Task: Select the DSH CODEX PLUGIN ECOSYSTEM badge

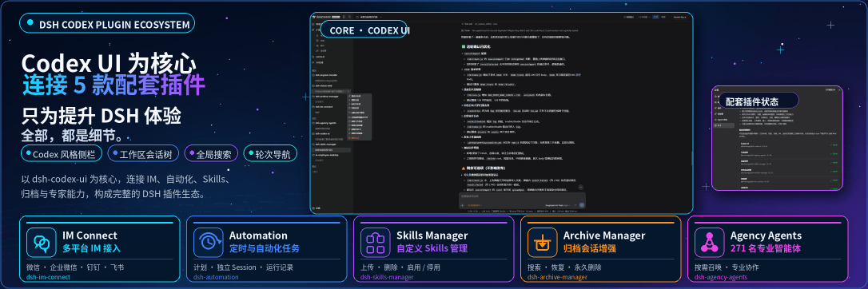Action: coord(107,24)
